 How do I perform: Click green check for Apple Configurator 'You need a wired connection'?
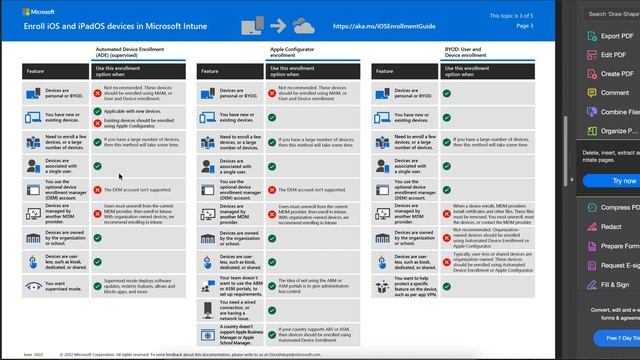tap(272, 311)
